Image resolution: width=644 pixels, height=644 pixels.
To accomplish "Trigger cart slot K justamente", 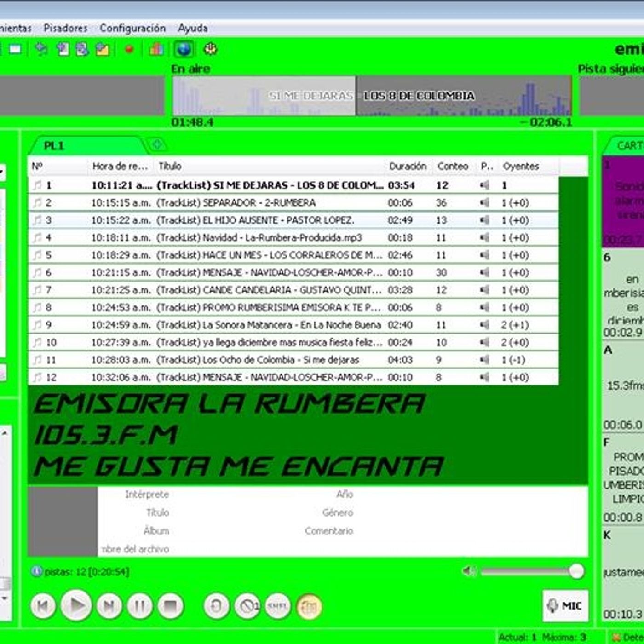I will [x=623, y=574].
